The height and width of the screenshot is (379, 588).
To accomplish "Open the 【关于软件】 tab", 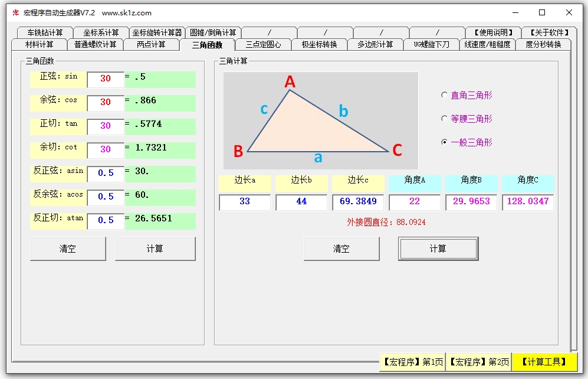I will point(550,32).
